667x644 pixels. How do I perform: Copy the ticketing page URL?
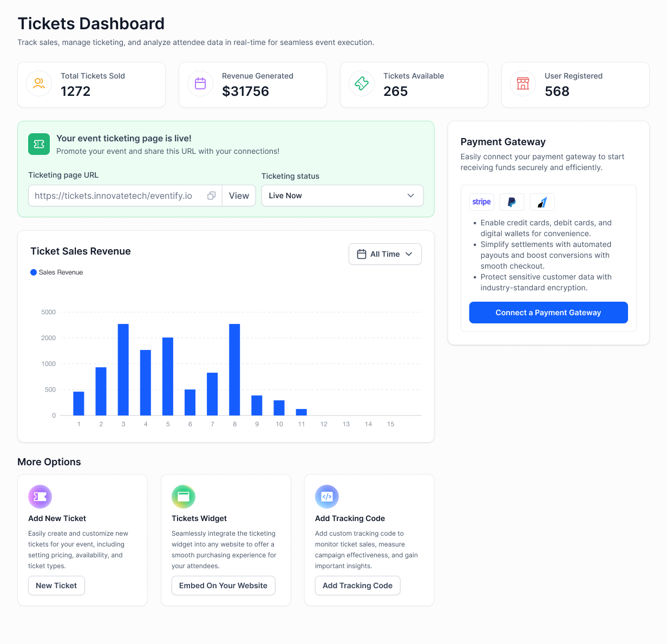[212, 196]
